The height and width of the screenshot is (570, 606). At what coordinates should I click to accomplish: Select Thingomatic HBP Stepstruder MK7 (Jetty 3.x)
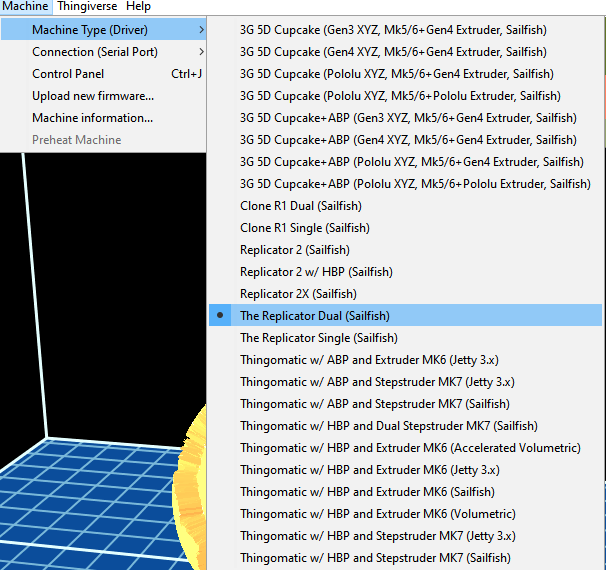pos(405,536)
